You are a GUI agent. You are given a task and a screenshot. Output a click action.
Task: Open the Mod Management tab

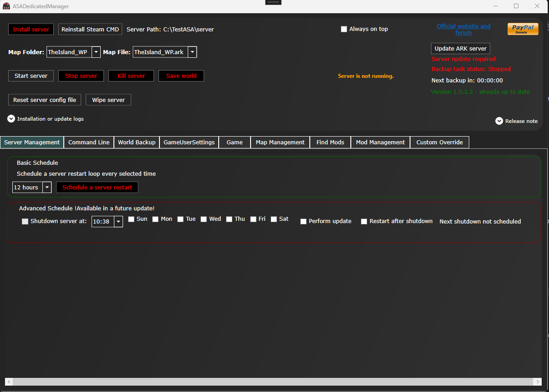click(380, 143)
